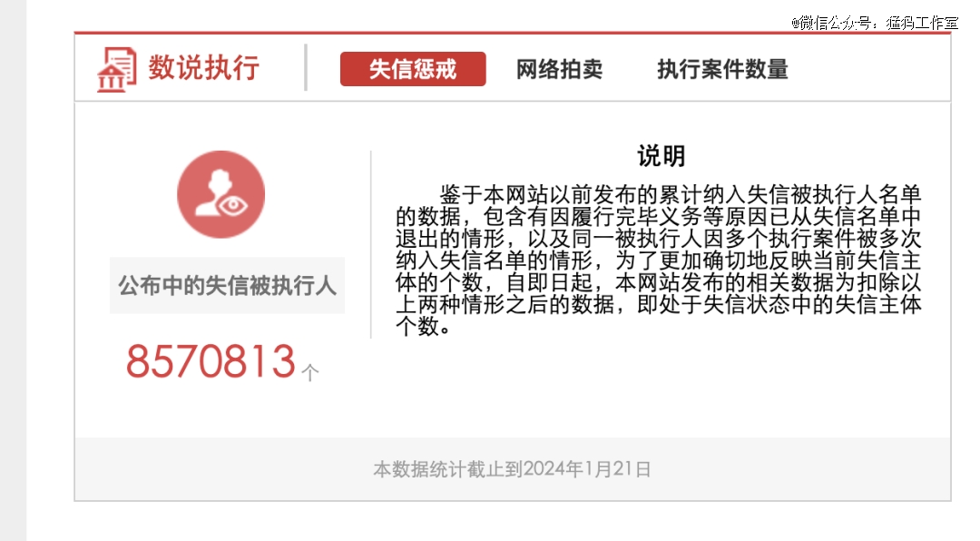The width and height of the screenshot is (980, 541).
Task: Click the vertical divider left of 说明 text
Action: coord(370,244)
